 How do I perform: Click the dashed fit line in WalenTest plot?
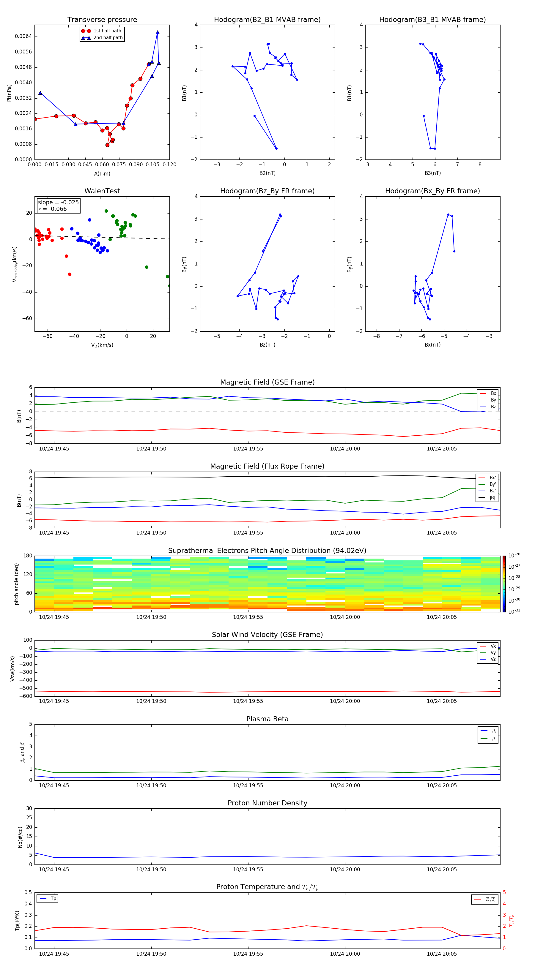pos(102,237)
